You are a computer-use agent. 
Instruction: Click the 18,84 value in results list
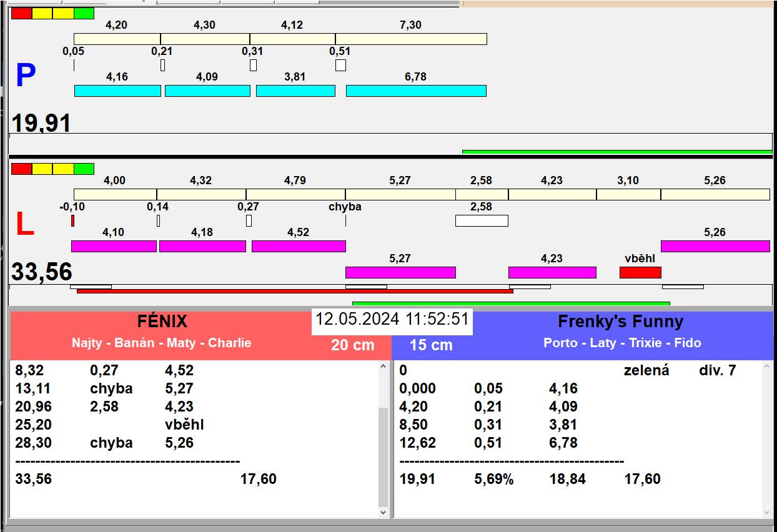tap(567, 479)
